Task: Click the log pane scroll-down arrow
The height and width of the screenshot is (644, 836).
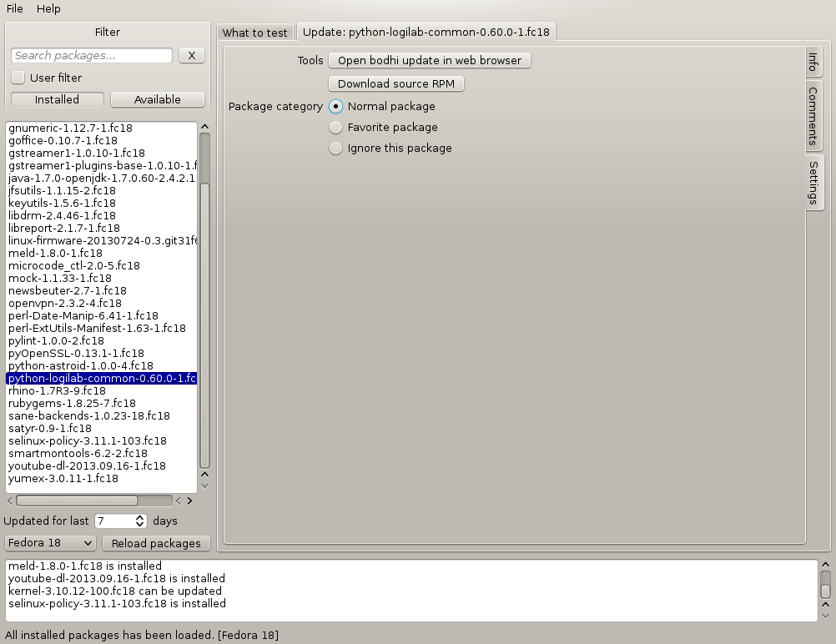Action: (825, 616)
